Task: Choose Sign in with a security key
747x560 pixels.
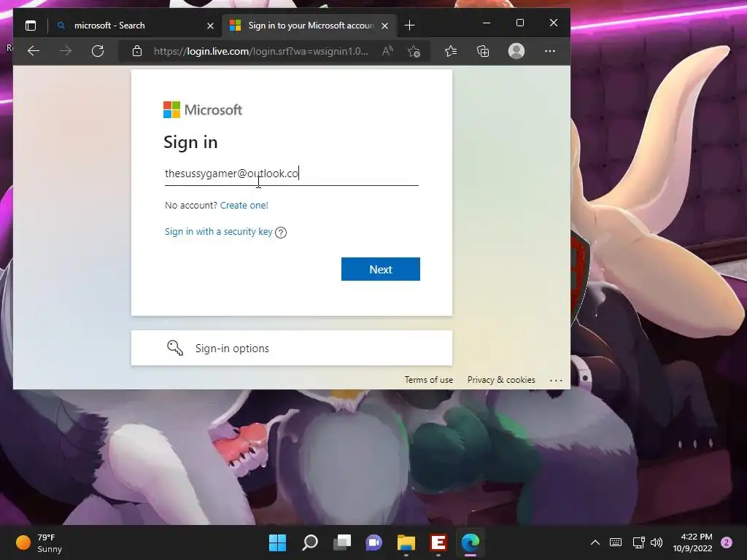Action: click(219, 231)
